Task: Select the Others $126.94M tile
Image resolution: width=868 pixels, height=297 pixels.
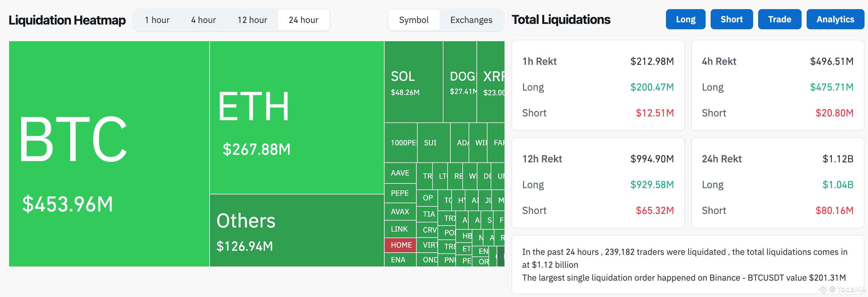Action: click(297, 231)
